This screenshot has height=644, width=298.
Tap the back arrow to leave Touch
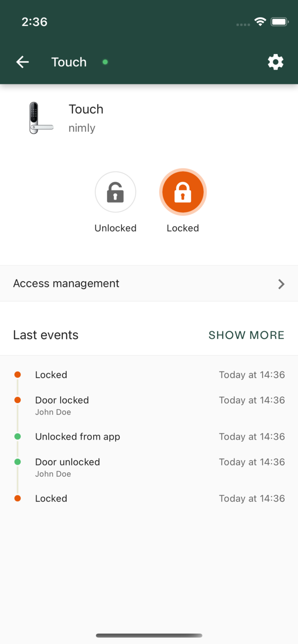point(22,62)
